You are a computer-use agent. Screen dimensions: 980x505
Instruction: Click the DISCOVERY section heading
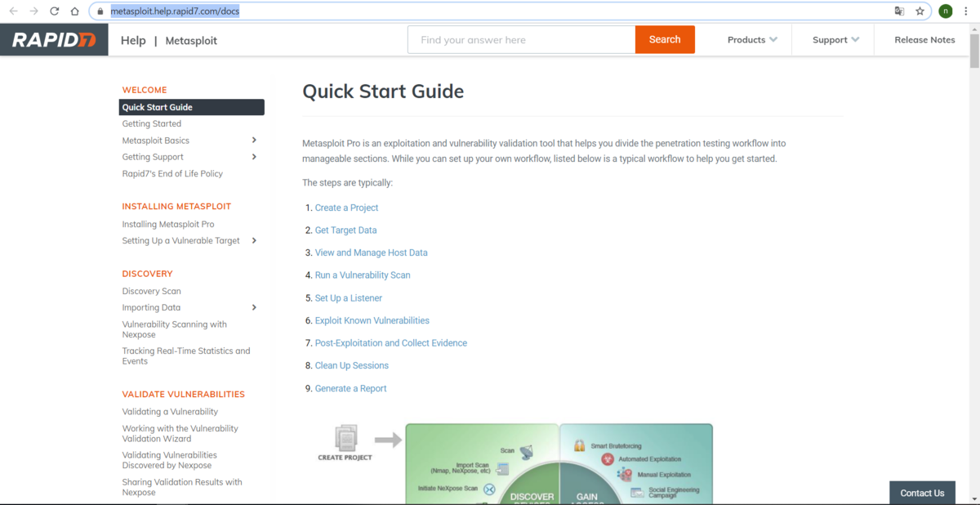click(x=147, y=274)
